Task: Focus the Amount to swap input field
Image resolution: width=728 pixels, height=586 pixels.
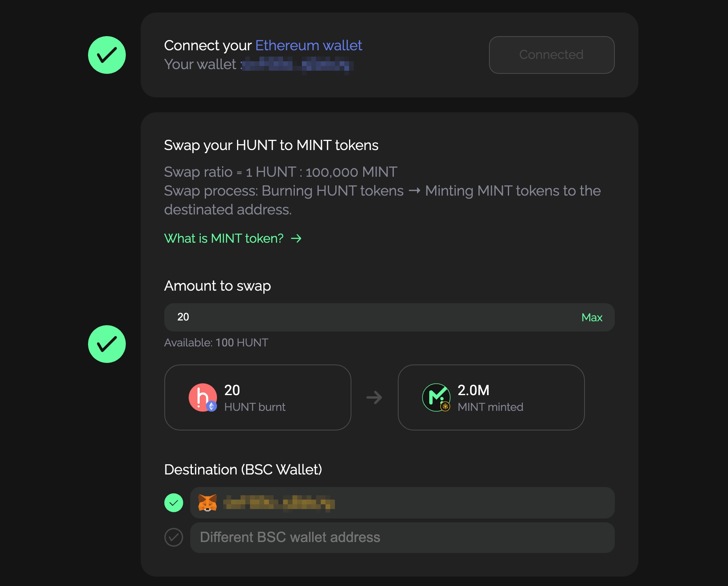Action: 370,317
